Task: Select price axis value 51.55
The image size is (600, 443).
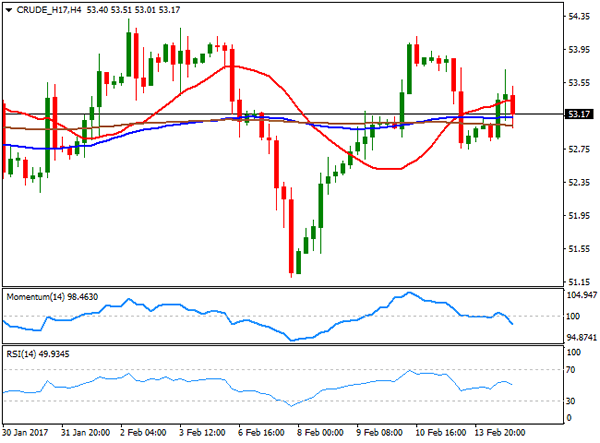Action: (x=579, y=249)
